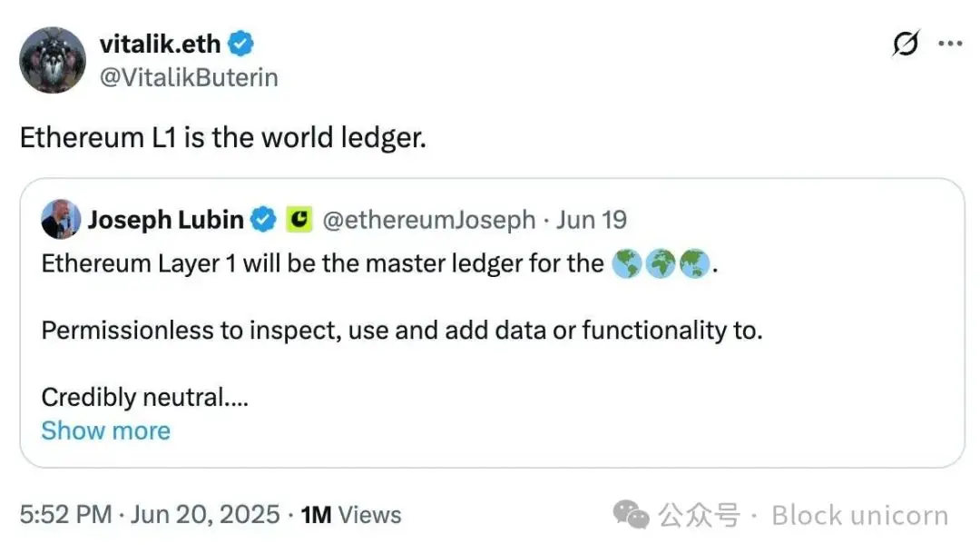Click the verified badge next to Joseph Lubin
The image size is (980, 554).
(263, 220)
